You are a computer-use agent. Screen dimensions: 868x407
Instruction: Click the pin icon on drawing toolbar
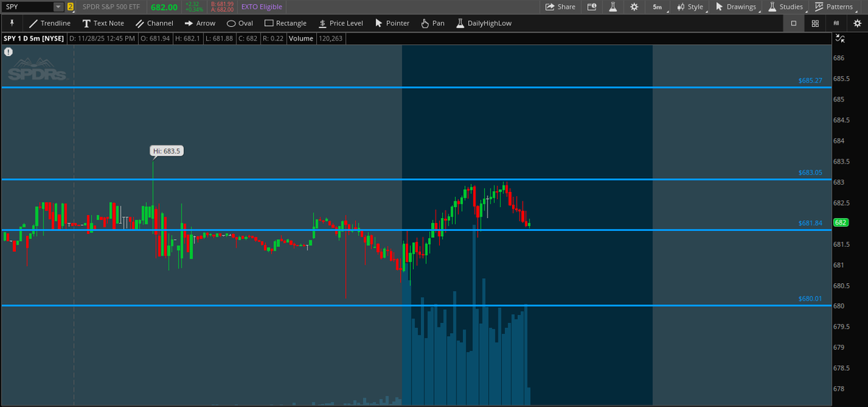12,23
